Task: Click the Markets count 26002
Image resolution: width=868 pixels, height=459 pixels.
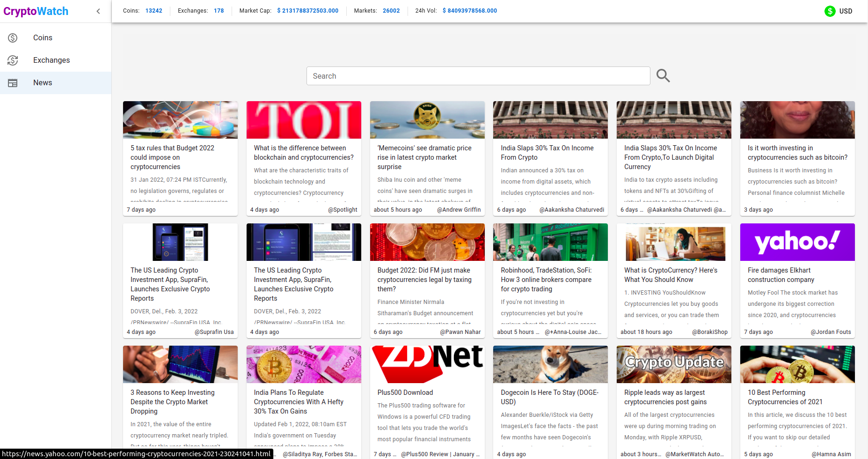Action: pyautogui.click(x=391, y=11)
